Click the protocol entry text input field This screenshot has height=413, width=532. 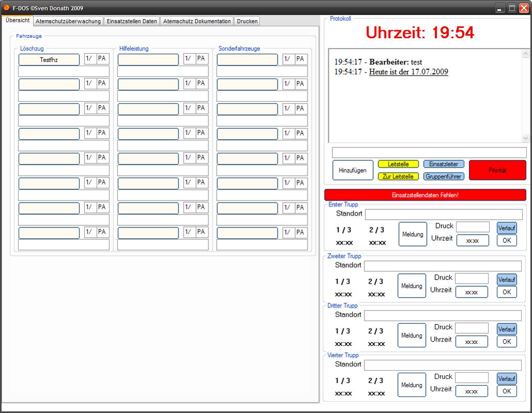click(429, 152)
